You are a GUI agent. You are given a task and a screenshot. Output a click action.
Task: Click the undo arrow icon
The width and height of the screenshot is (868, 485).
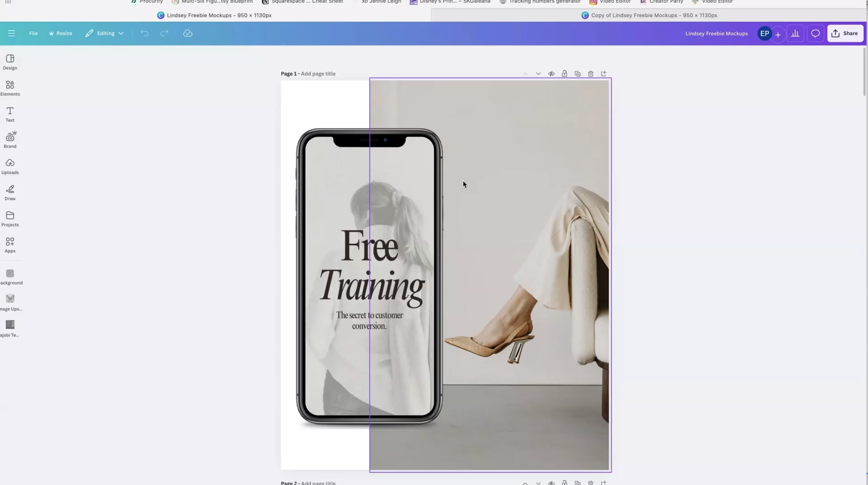point(145,33)
